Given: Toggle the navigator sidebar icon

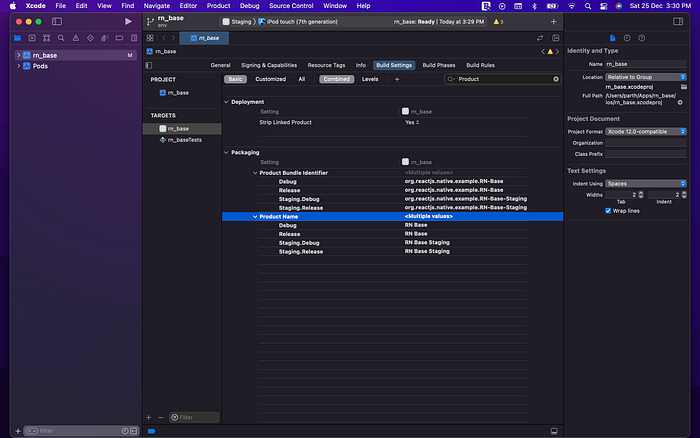Looking at the screenshot, I should coord(57,21).
